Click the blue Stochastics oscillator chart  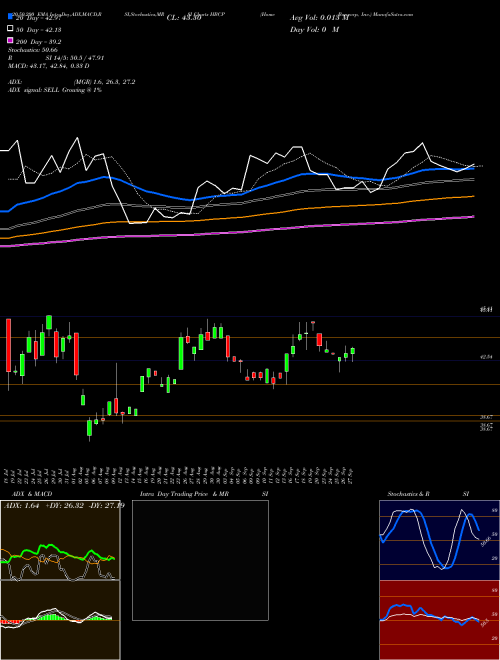(x=439, y=540)
